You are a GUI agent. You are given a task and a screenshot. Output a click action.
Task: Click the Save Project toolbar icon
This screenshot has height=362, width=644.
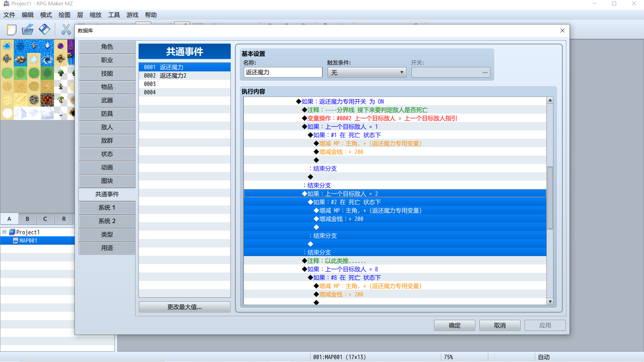(x=44, y=30)
